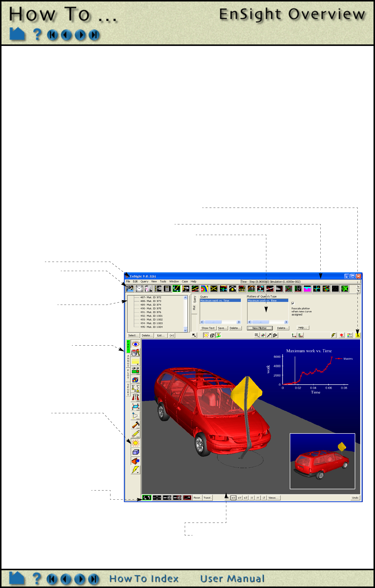Toggle hidden line wireframe cube icon
The width and height of the screenshot is (375, 588).
click(212, 335)
